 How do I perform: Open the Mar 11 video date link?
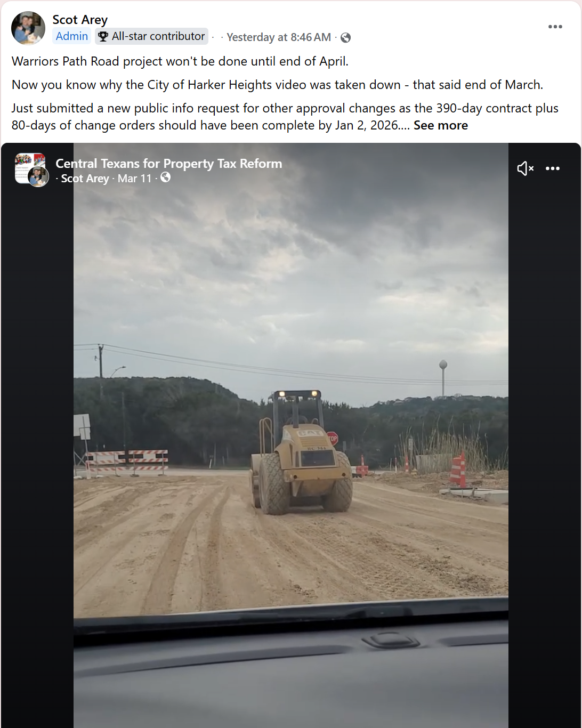pos(135,179)
